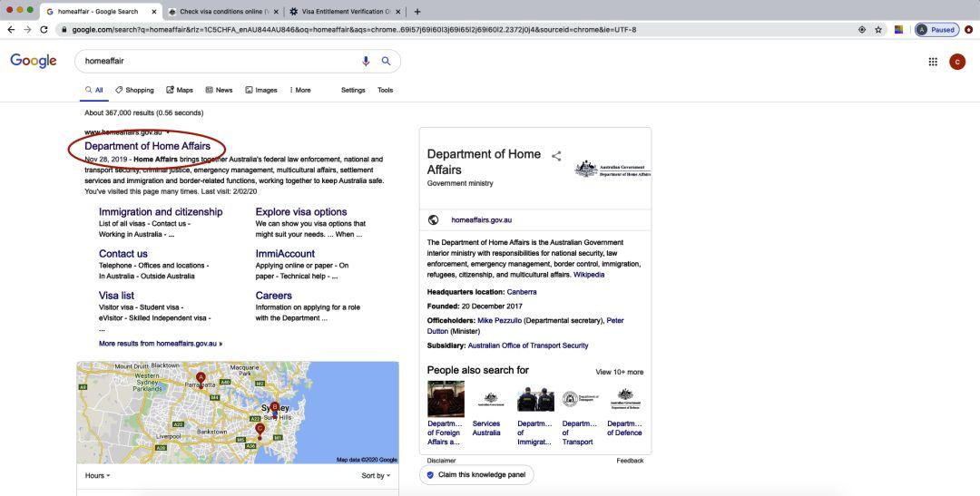
Task: Click the colorful extension icon in toolbar
Action: click(x=898, y=29)
